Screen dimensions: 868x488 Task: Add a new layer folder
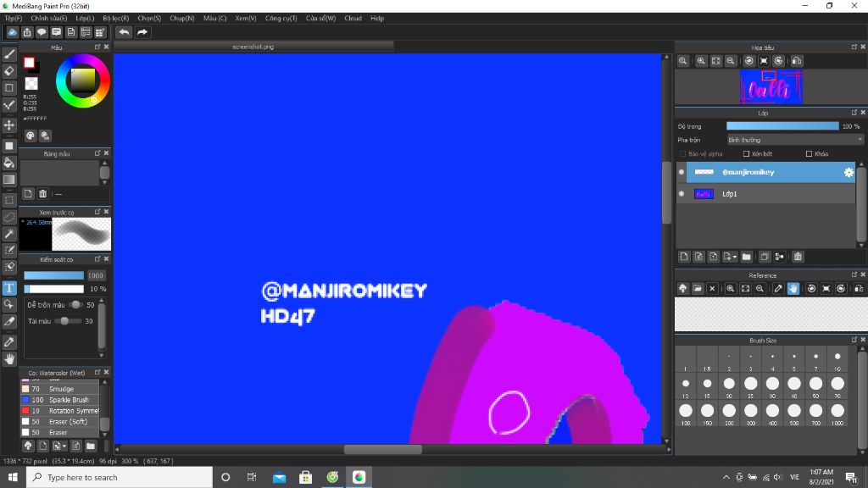(746, 257)
